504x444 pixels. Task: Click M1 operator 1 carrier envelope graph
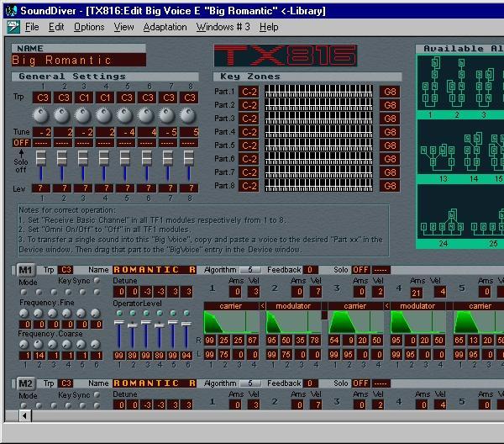tap(232, 322)
